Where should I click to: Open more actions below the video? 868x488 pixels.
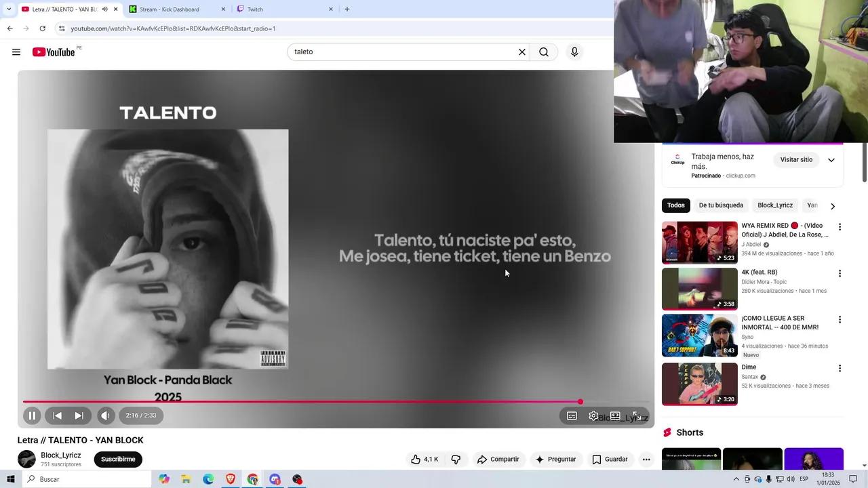646,460
